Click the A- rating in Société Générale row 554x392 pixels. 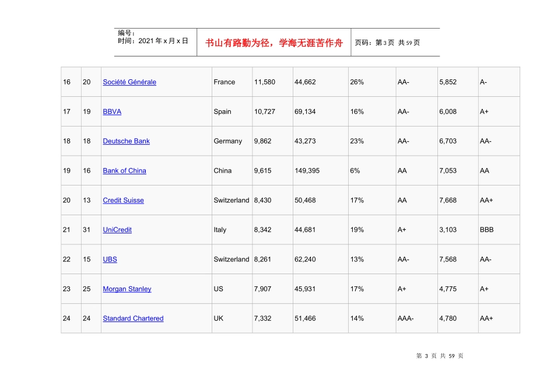(x=483, y=82)
